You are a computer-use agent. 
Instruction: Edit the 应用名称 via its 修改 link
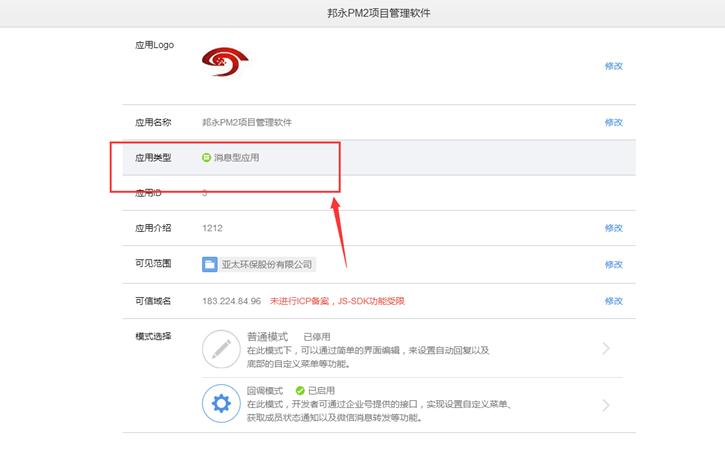613,122
